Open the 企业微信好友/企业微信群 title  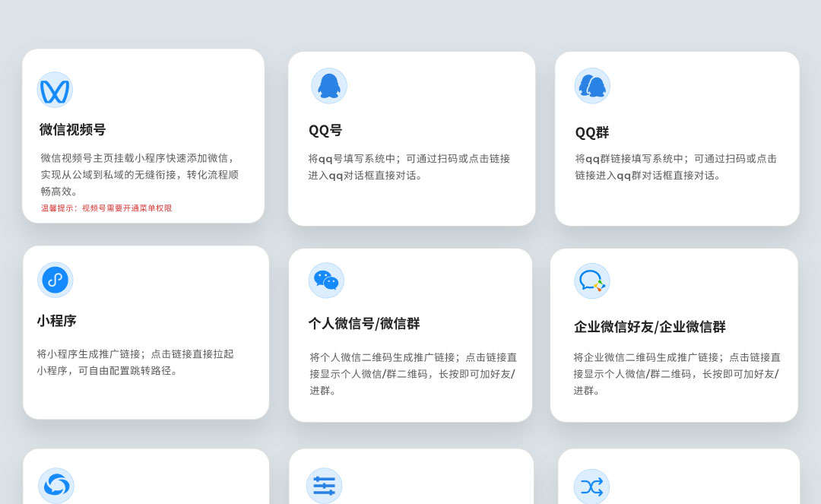(x=650, y=327)
